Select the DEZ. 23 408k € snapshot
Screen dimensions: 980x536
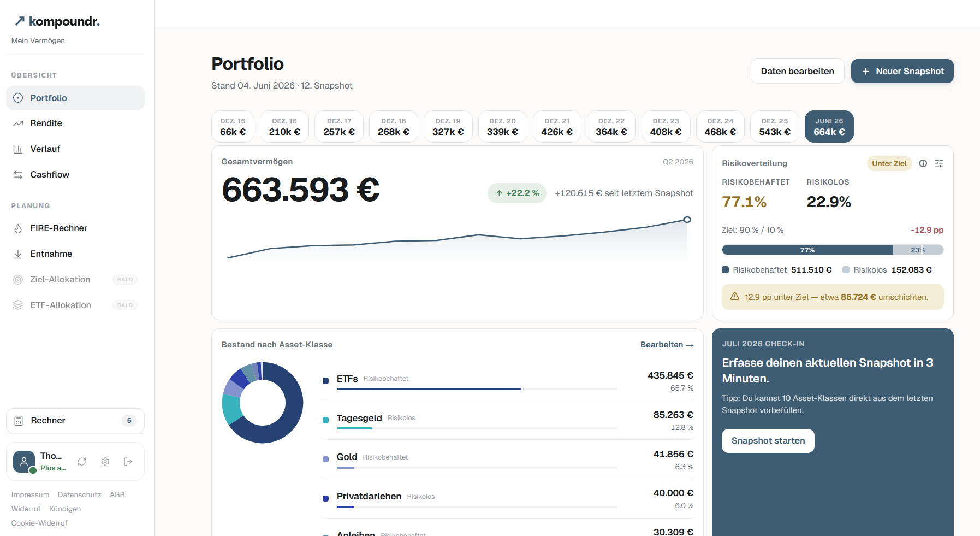[x=666, y=127]
